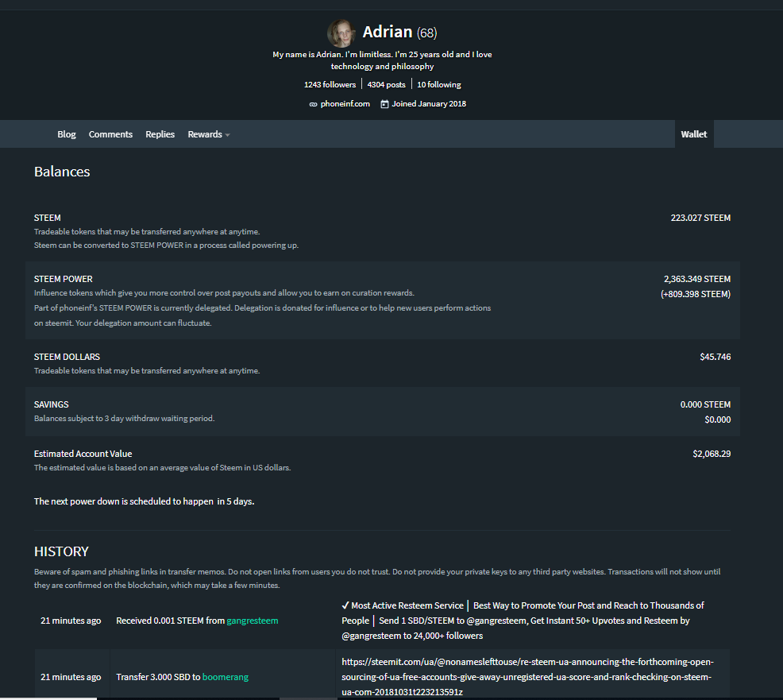Click the timestamp on the gangresteem row
783x700 pixels.
71,621
